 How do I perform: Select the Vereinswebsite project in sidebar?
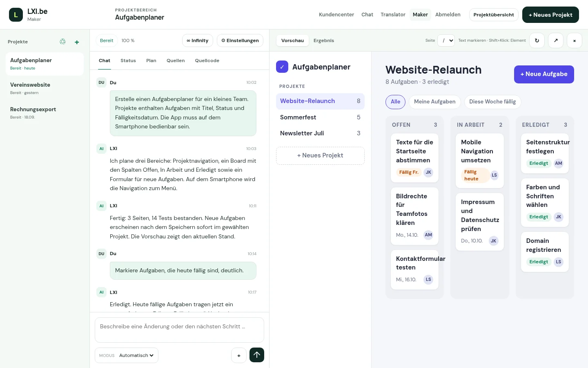(x=45, y=88)
